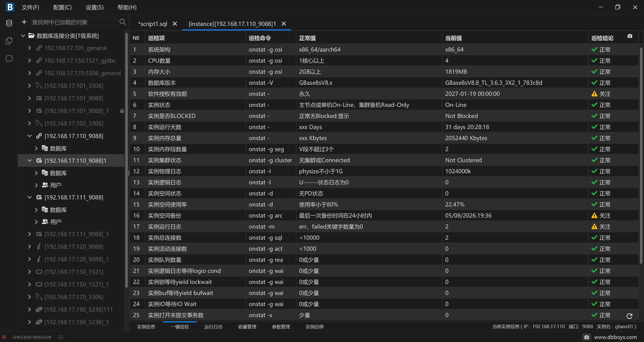Collapse the [192.168.17.110_9088] node
Screen dimensions: 644x342
29,136
